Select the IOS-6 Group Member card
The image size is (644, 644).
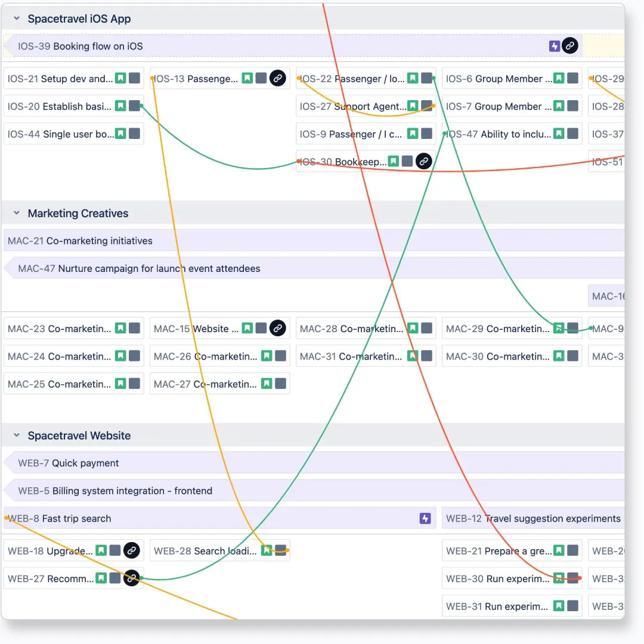point(498,78)
